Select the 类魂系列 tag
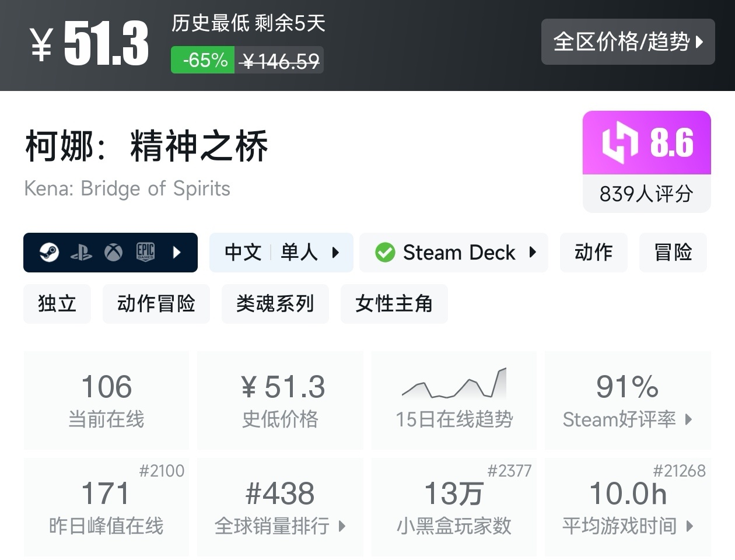 coord(275,304)
